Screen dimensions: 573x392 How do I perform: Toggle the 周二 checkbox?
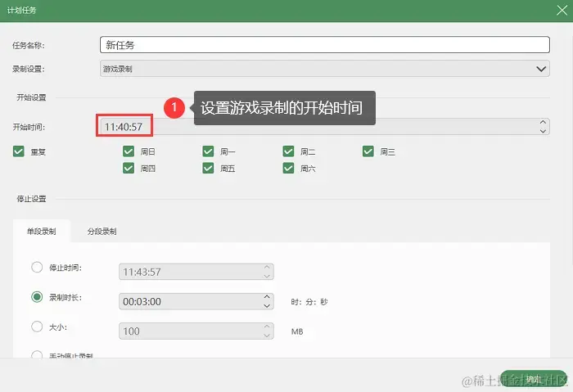288,151
